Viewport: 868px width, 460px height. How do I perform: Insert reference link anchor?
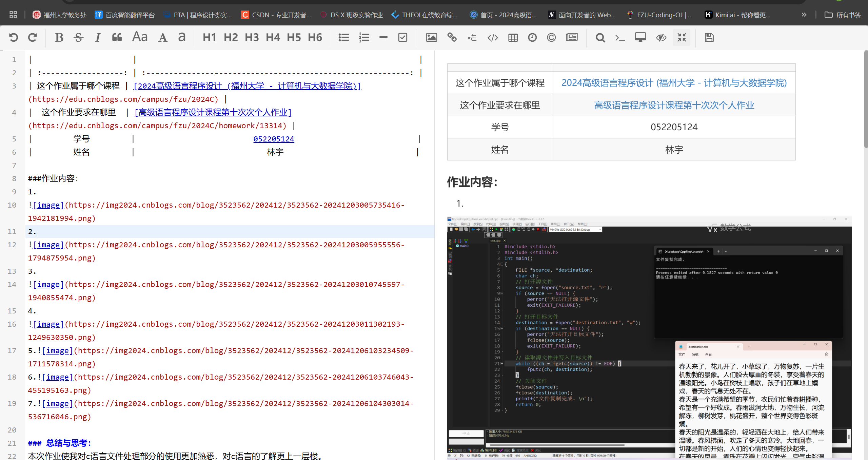[x=472, y=37]
